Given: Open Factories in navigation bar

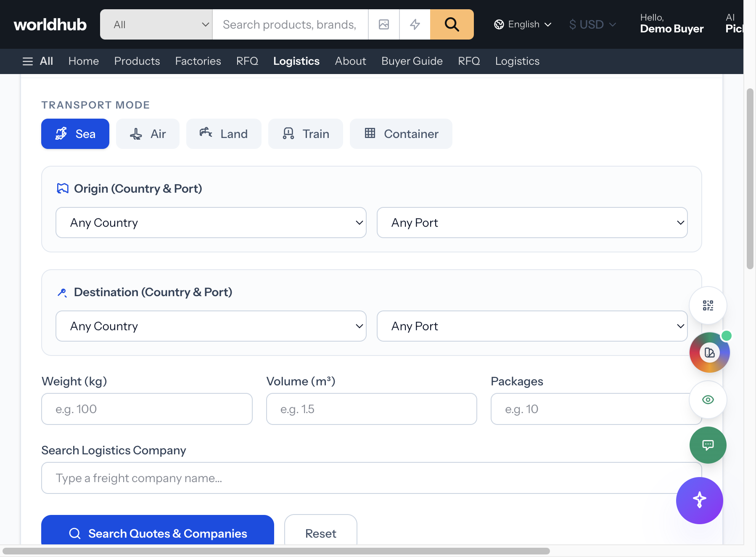Looking at the screenshot, I should coord(198,61).
